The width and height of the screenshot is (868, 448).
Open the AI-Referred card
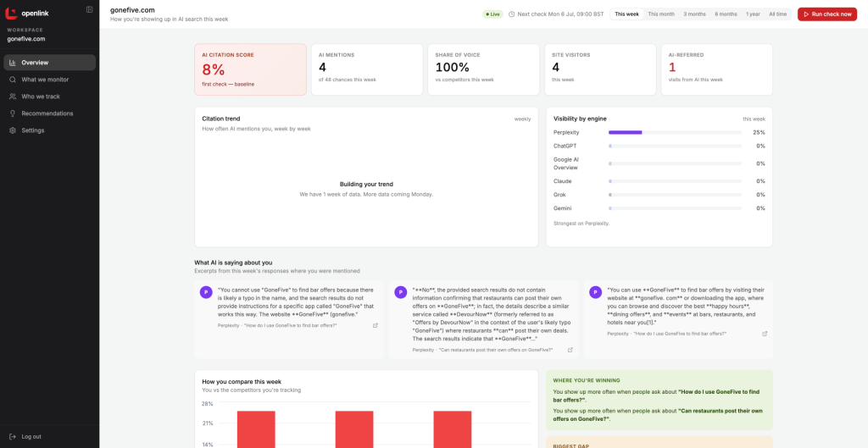point(717,69)
